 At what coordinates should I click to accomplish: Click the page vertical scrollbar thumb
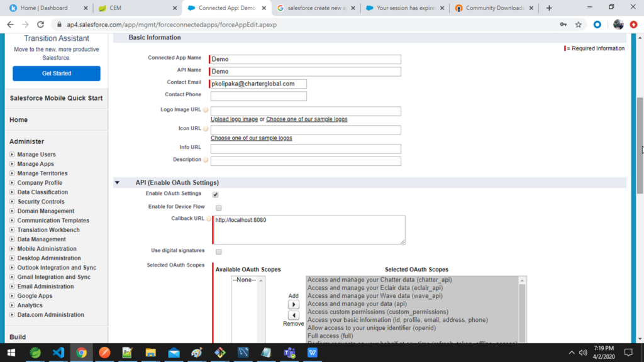640,146
